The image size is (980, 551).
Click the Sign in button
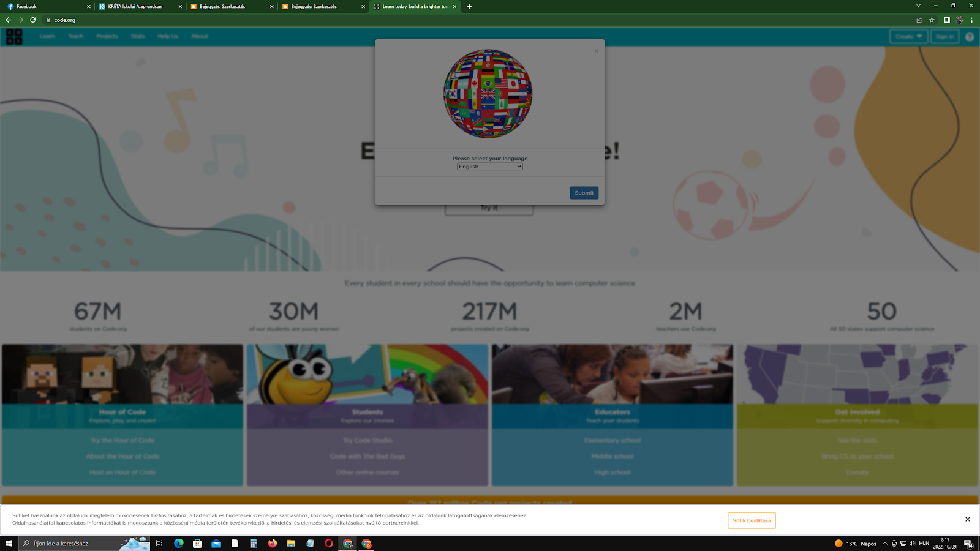944,36
